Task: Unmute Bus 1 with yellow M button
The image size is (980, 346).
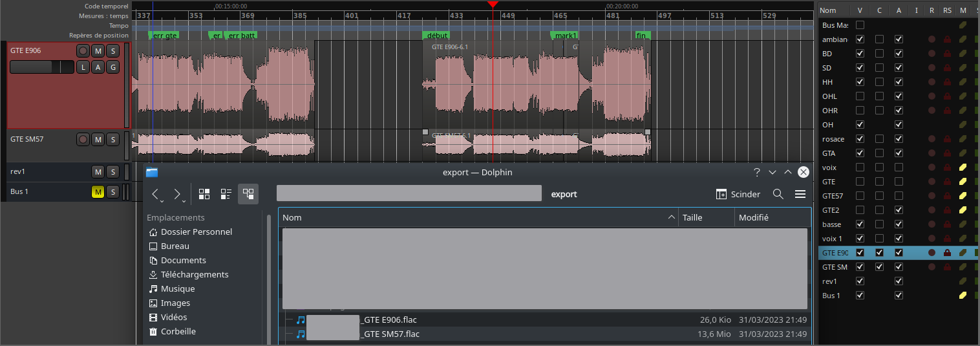Action: tap(98, 191)
